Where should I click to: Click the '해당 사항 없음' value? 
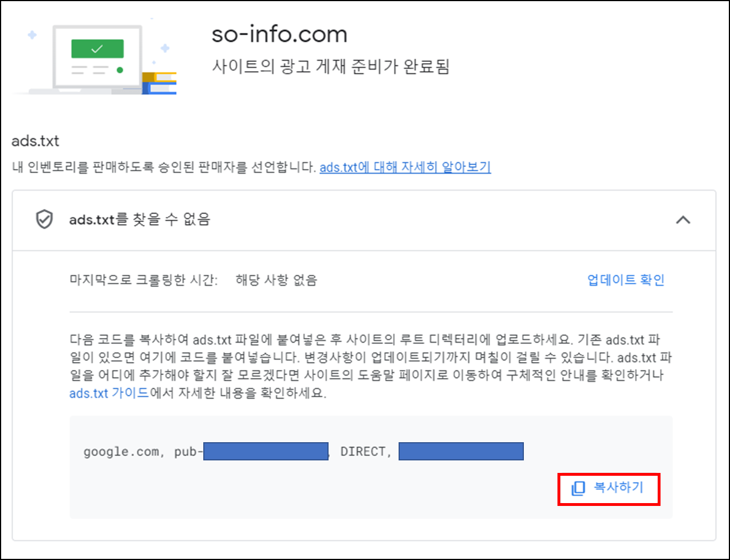click(276, 280)
